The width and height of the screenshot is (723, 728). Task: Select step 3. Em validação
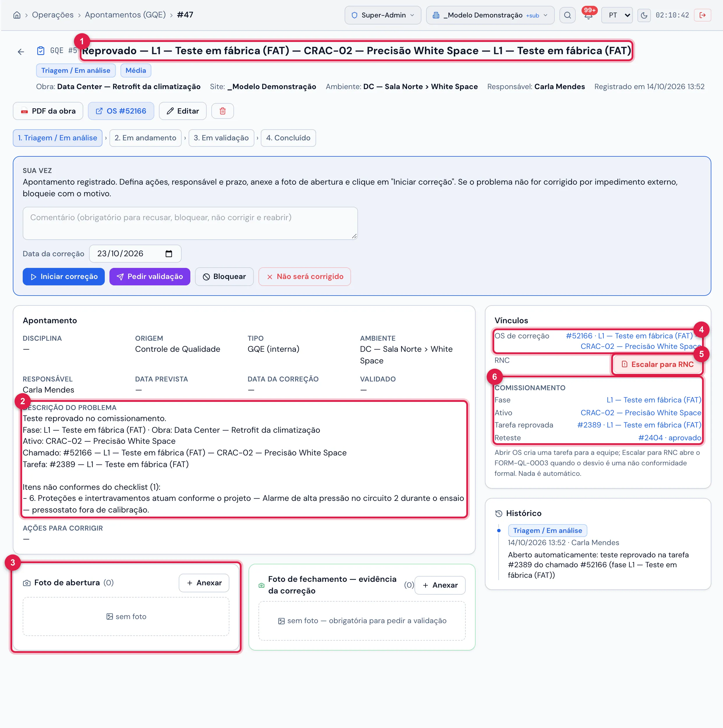pyautogui.click(x=221, y=138)
